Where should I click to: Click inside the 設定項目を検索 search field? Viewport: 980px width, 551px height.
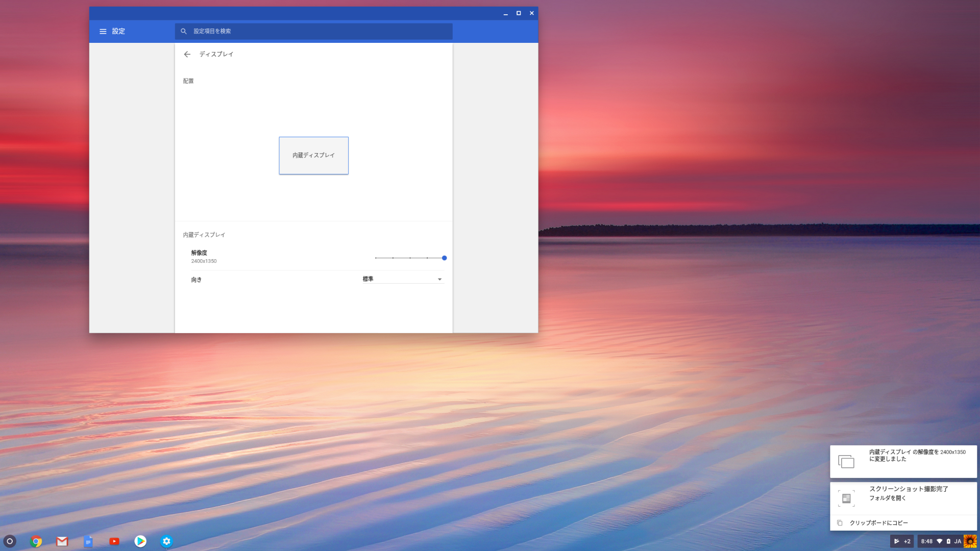(316, 31)
